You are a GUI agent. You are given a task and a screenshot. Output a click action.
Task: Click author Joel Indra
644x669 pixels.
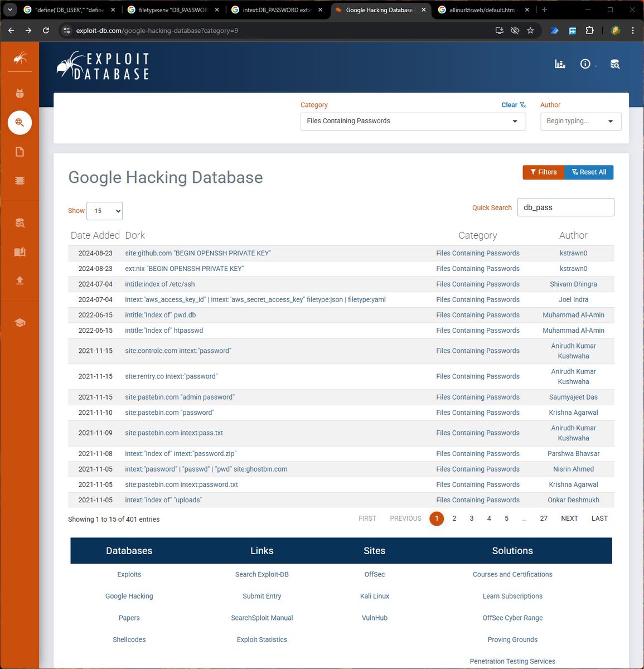[573, 300]
